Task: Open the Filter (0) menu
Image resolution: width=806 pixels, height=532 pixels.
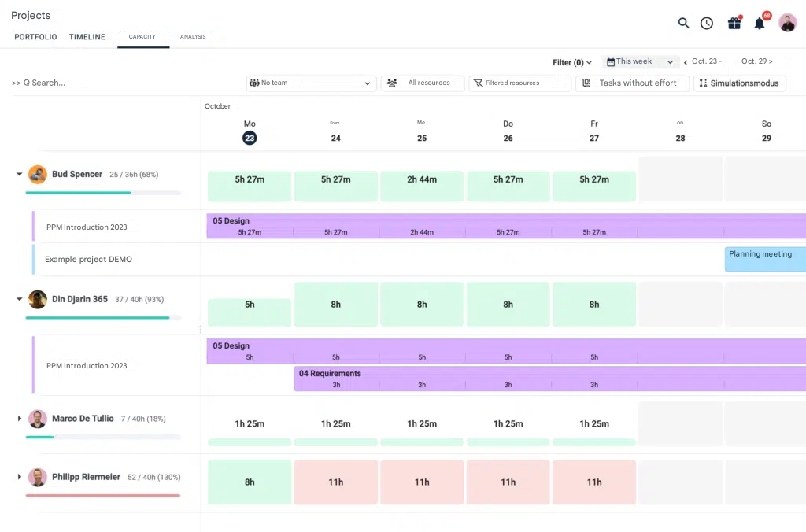Action: click(x=572, y=62)
